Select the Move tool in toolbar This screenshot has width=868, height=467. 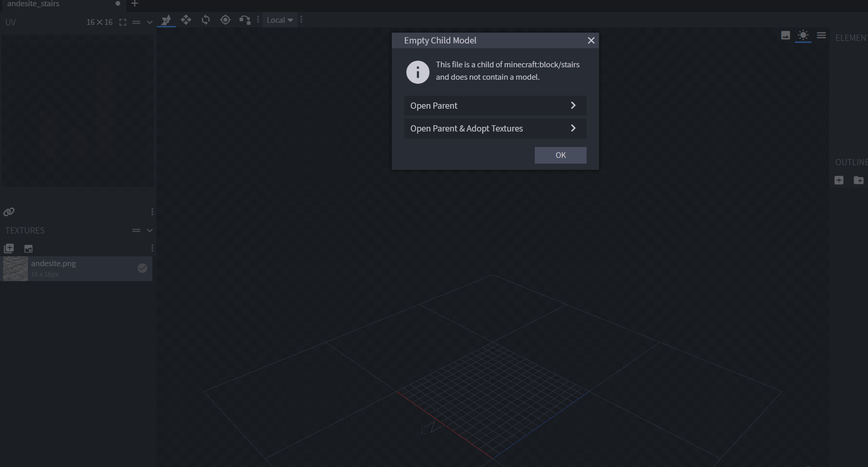tap(166, 20)
